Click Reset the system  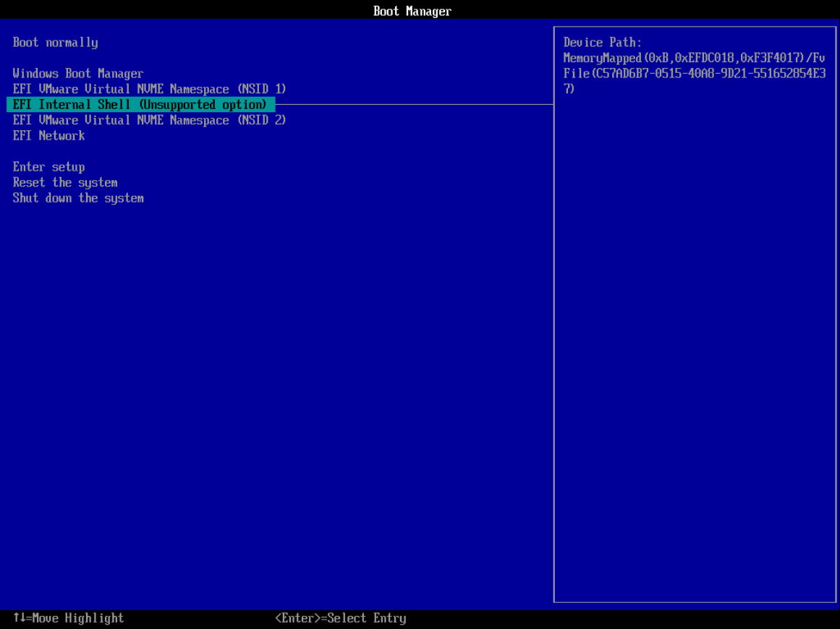64,182
